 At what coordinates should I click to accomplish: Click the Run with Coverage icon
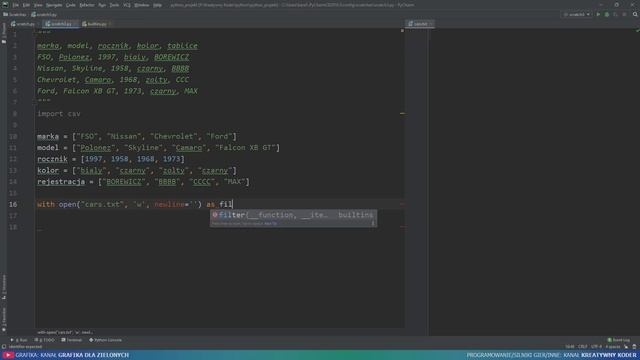click(616, 14)
